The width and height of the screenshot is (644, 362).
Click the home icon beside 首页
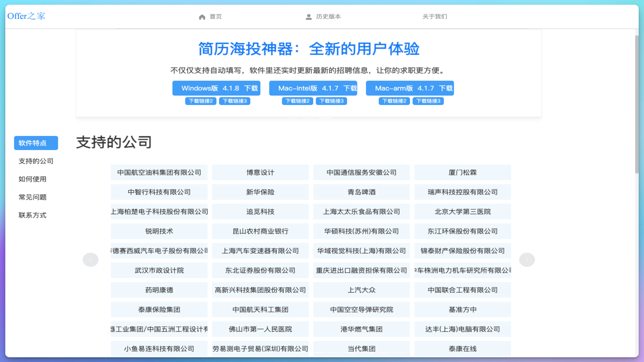tap(202, 16)
